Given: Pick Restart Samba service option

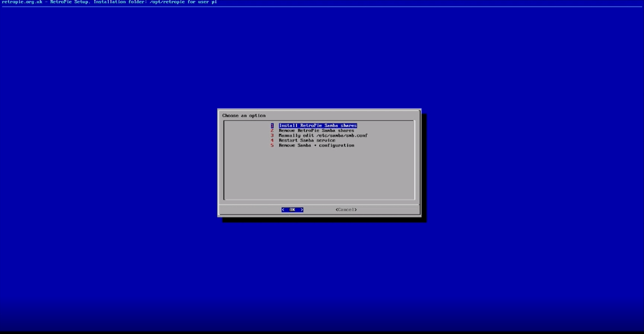Looking at the screenshot, I should 307,141.
